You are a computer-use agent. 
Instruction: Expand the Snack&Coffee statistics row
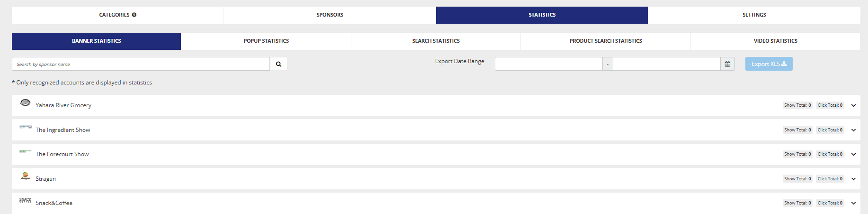click(x=853, y=203)
